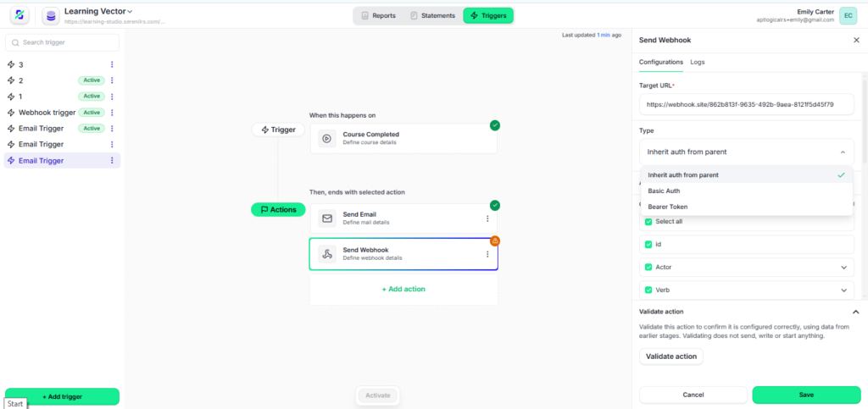Save the webhook configuration

pyautogui.click(x=806, y=395)
